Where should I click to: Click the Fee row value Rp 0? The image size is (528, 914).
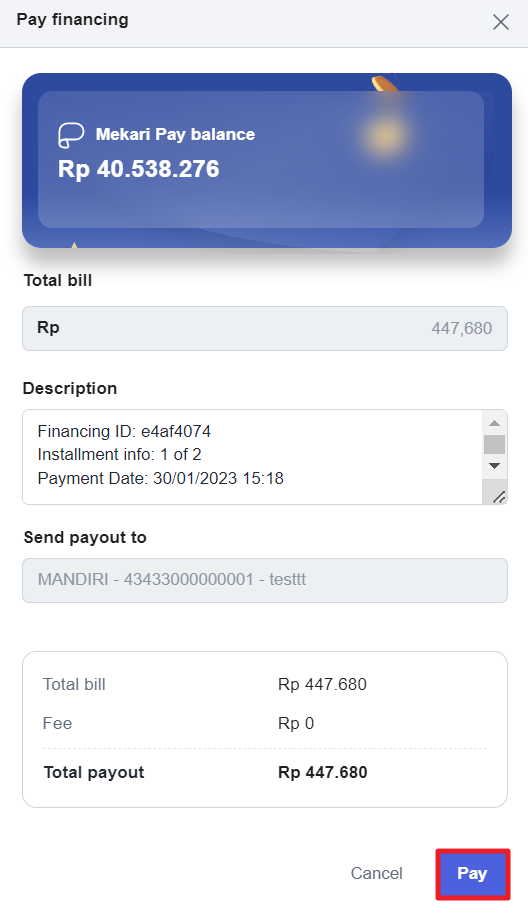pyautogui.click(x=296, y=723)
